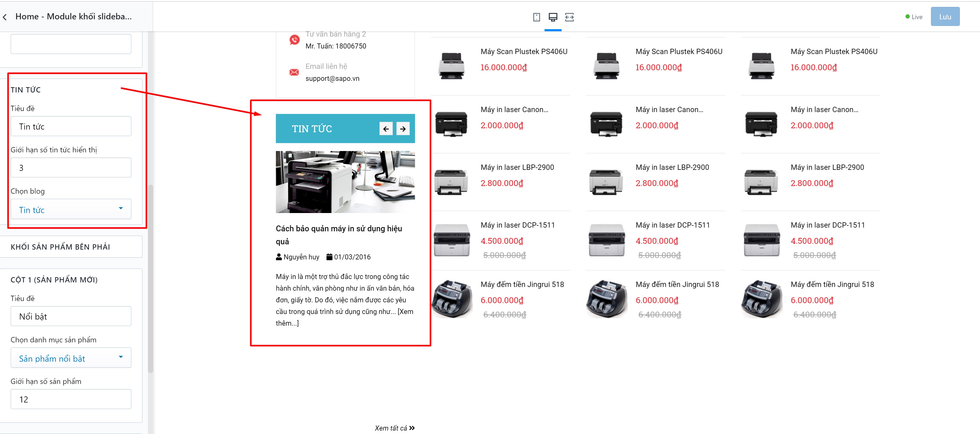Open Chọn danh mục sản phẩm dropdown
Viewport: 980px width, 434px height.
71,358
